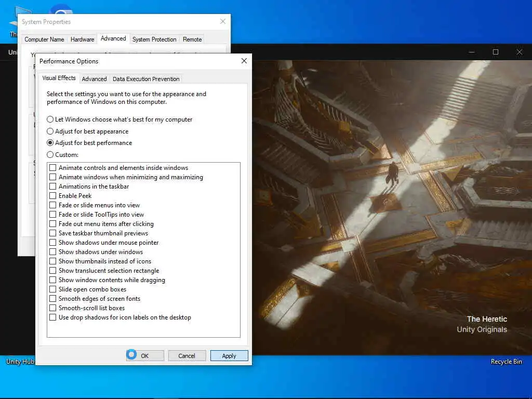Switch to Visual Effects tab

59,78
